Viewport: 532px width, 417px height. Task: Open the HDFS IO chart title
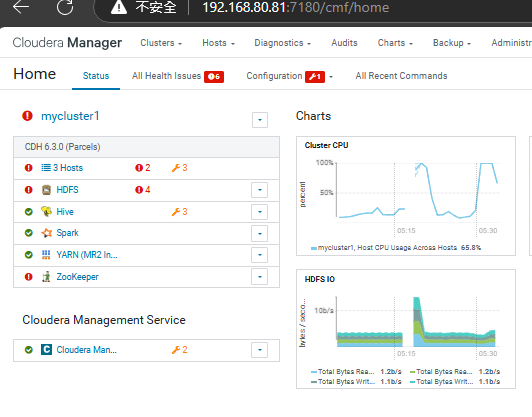click(320, 279)
